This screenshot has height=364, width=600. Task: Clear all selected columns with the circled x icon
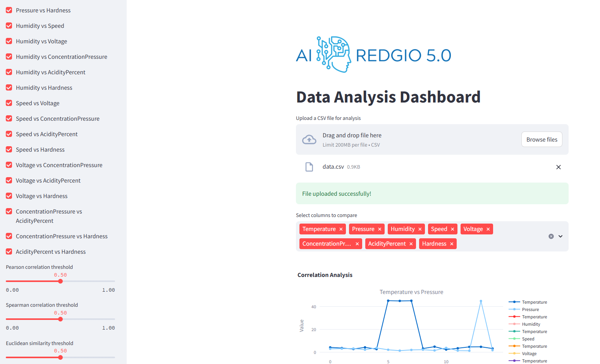point(551,236)
